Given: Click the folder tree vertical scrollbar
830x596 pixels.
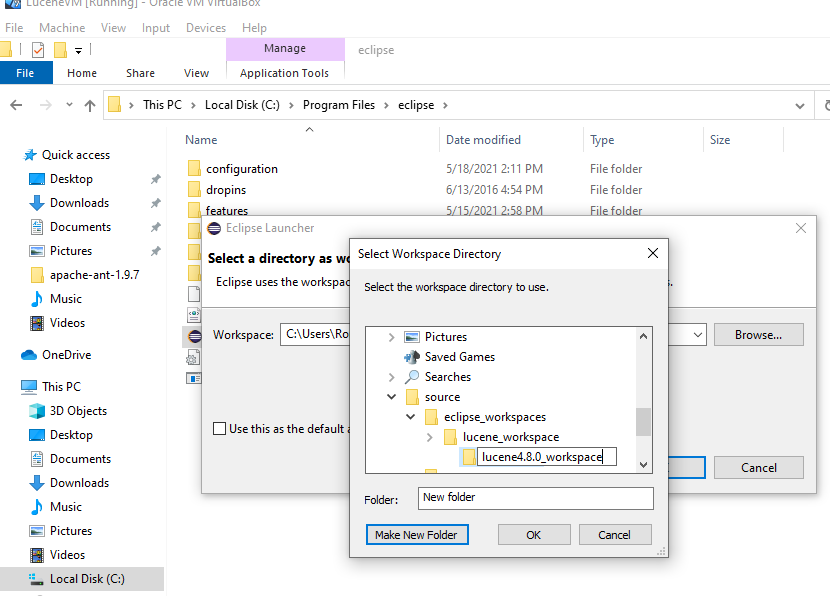Looking at the screenshot, I should [x=643, y=420].
